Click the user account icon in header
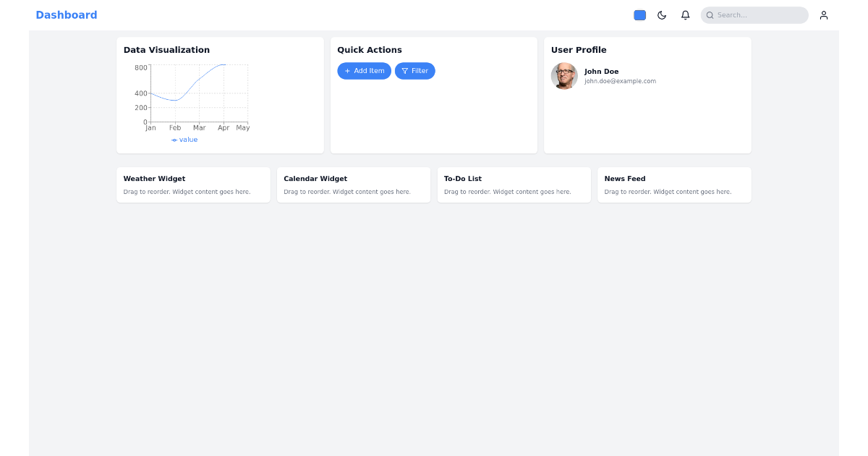Image resolution: width=868 pixels, height=456 pixels. (x=824, y=14)
